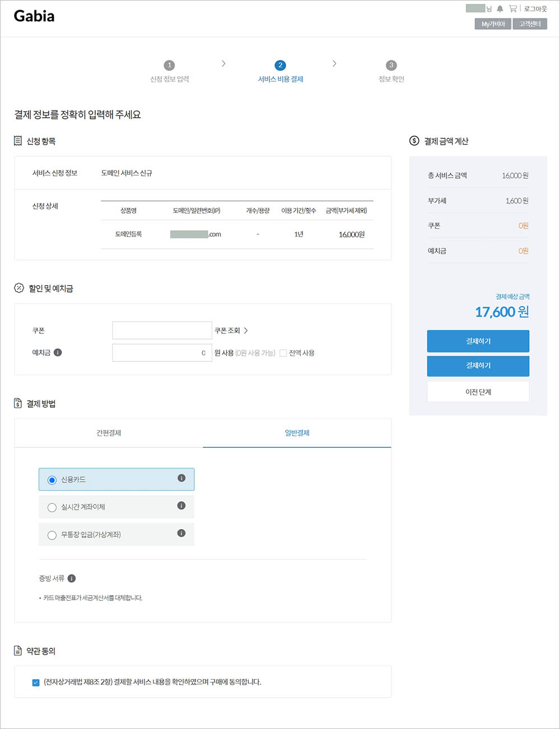560x729 pixels.
Task: Click the 이전 단계 button
Action: tap(478, 391)
